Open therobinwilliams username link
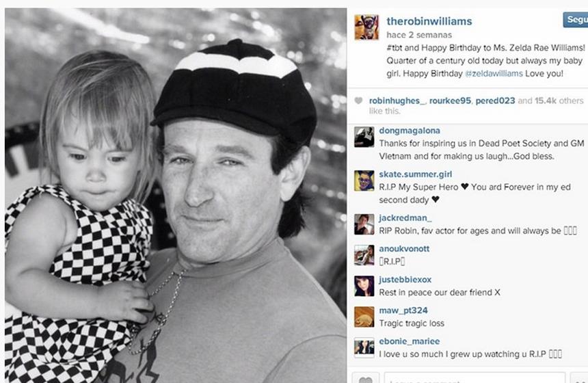Image resolution: width=588 pixels, height=383 pixels. point(429,21)
